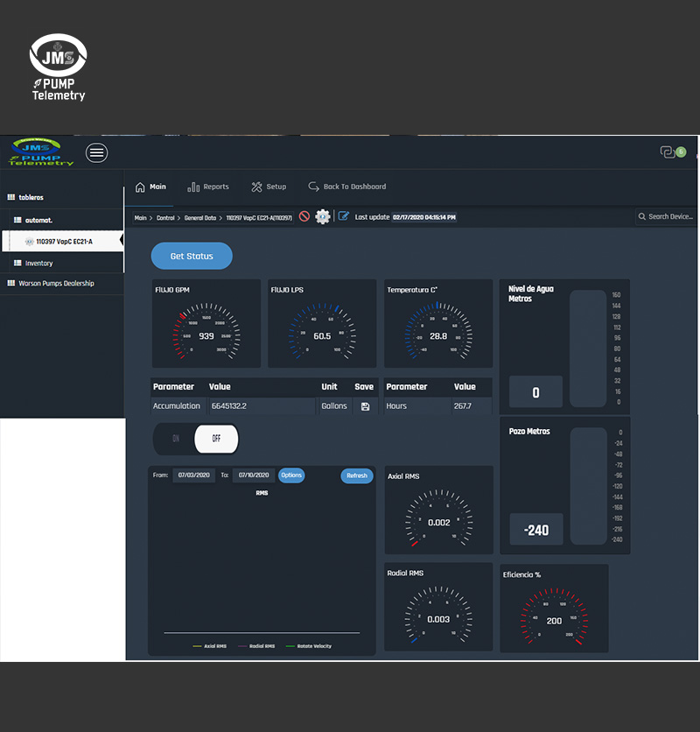Image resolution: width=700 pixels, height=732 pixels.
Task: Click the edit pencil icon near Last update
Action: (x=343, y=216)
